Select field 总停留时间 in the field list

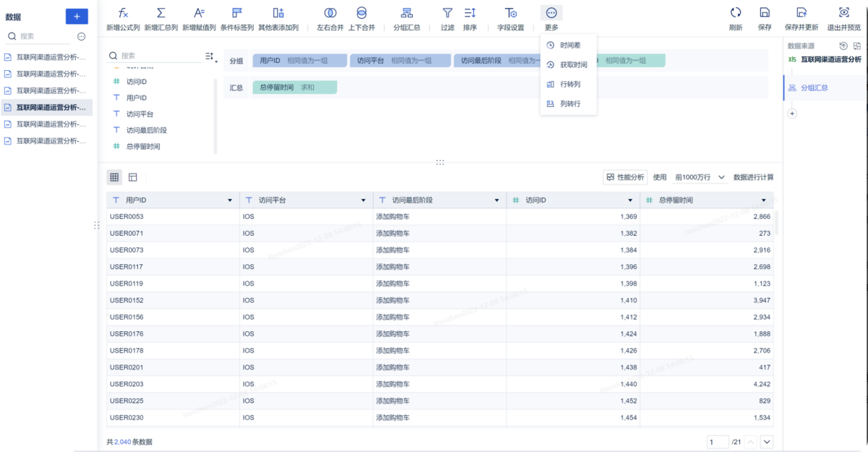(142, 146)
